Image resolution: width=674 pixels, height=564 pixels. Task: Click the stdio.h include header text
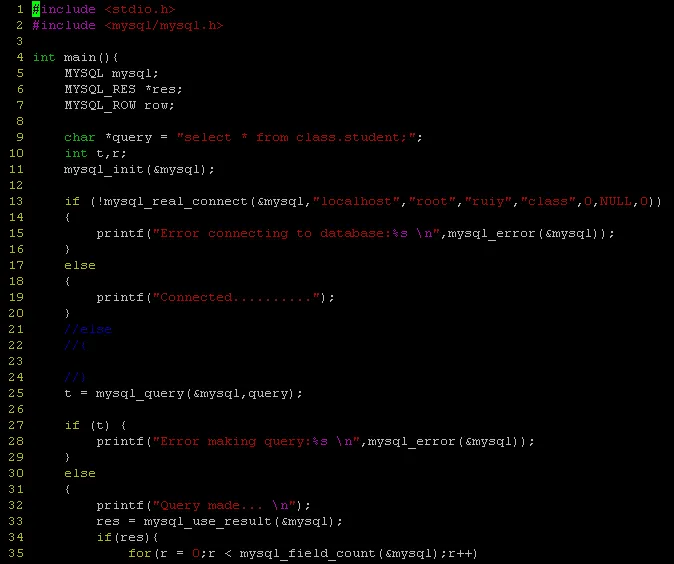(140, 9)
